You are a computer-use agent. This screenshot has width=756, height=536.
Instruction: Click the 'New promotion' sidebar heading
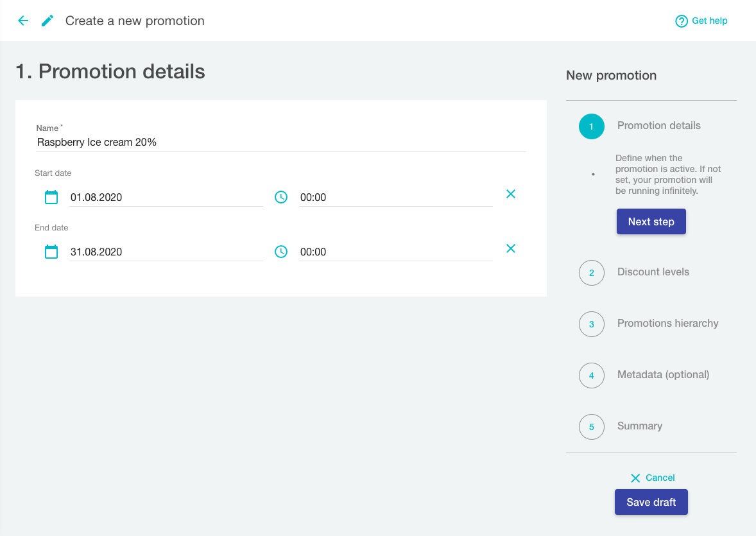pos(612,75)
